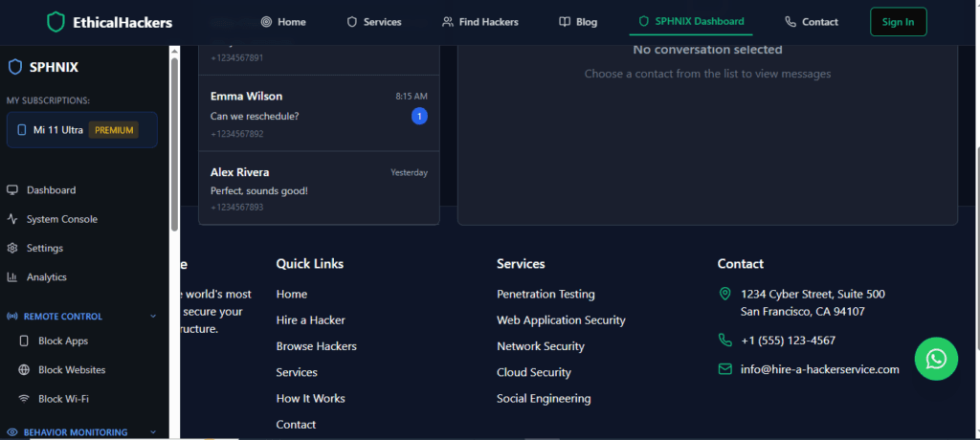Click the info@hire-a-hackerservice.com email
The width and height of the screenshot is (980, 440).
coord(820,369)
